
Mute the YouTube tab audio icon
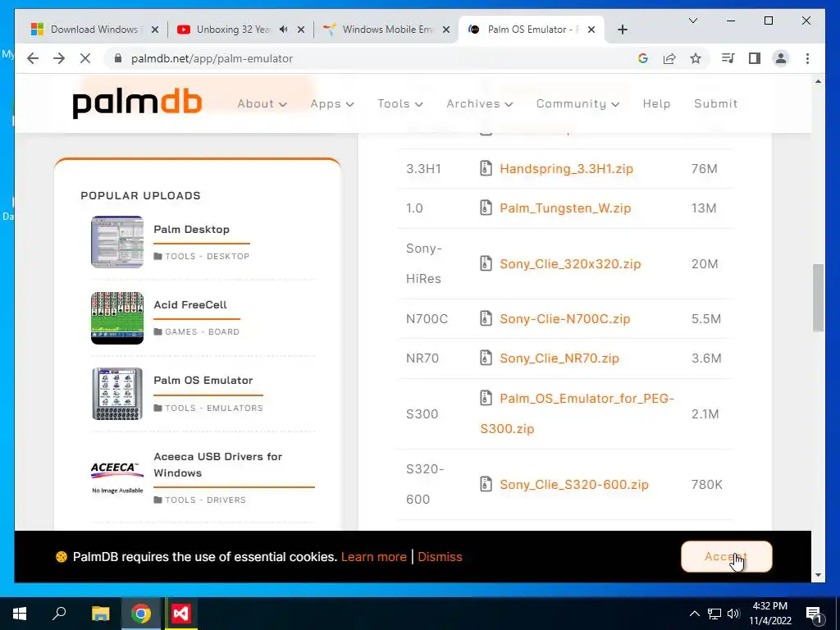coord(283,30)
